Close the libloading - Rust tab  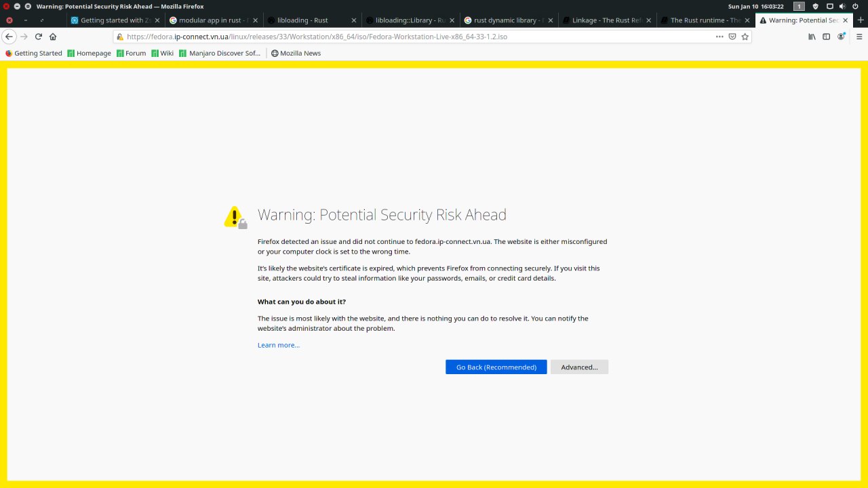pos(353,20)
